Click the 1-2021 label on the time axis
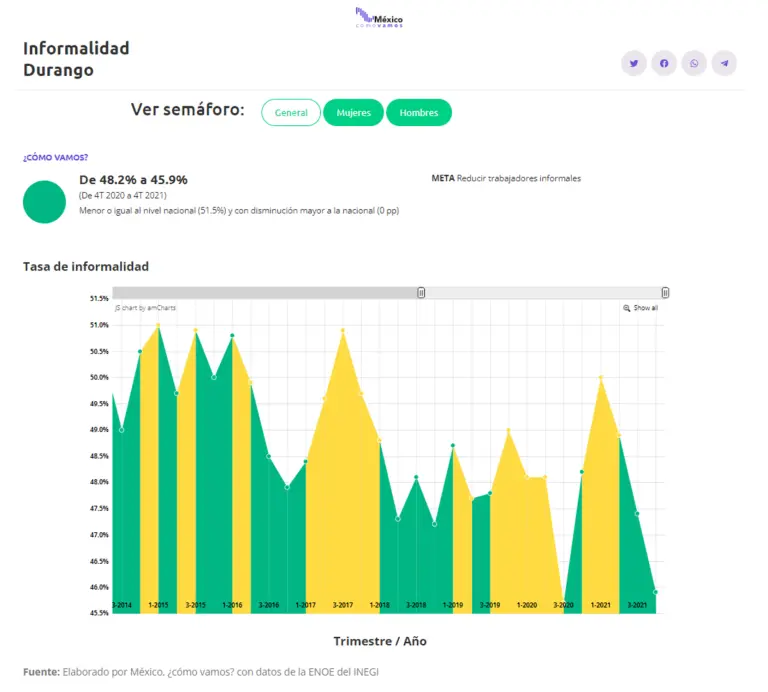The width and height of the screenshot is (768, 692). (x=601, y=605)
